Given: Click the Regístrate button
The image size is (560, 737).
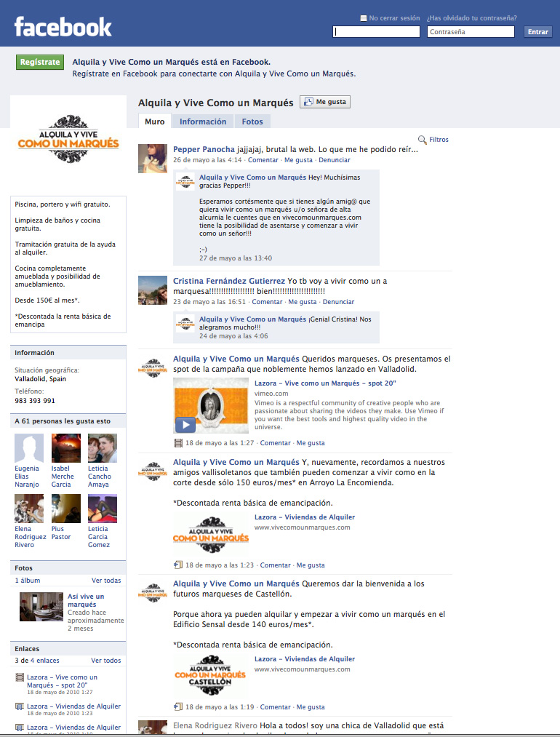Looking at the screenshot, I should click(40, 62).
